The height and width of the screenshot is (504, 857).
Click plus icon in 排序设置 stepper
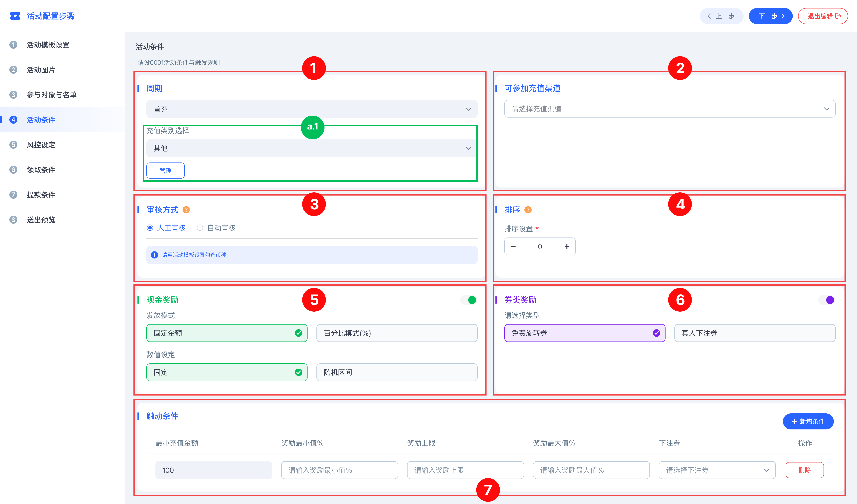[567, 247]
